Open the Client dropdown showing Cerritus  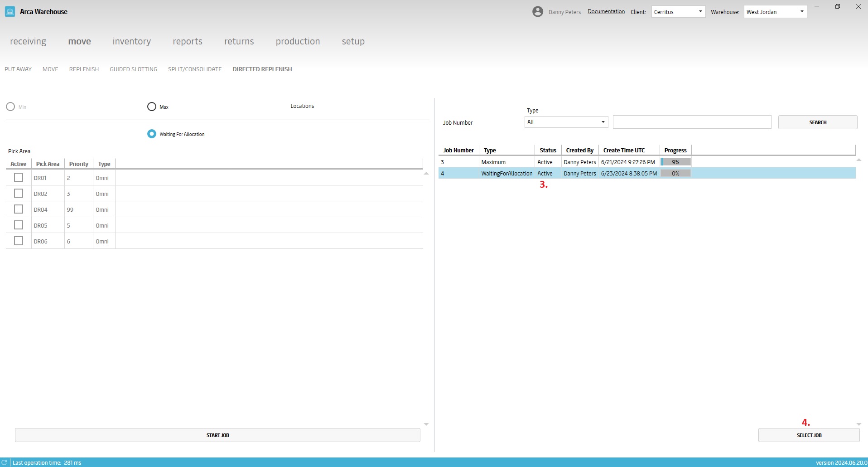point(678,12)
